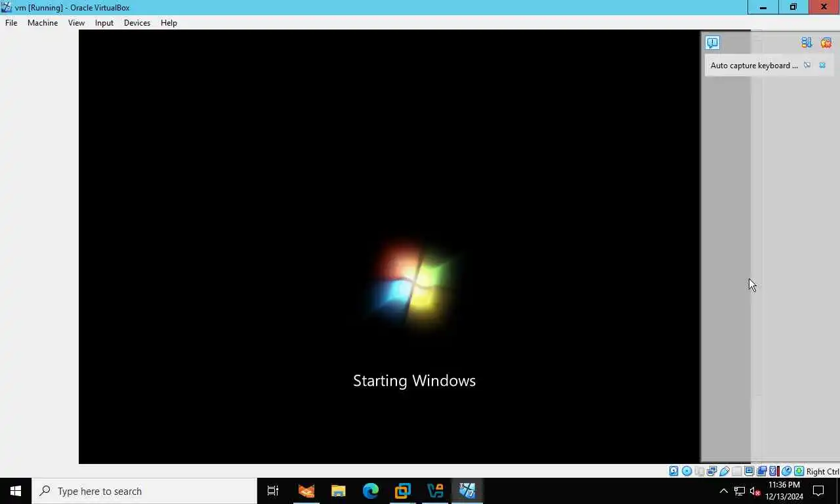
Task: Open the Help menu
Action: tap(169, 22)
